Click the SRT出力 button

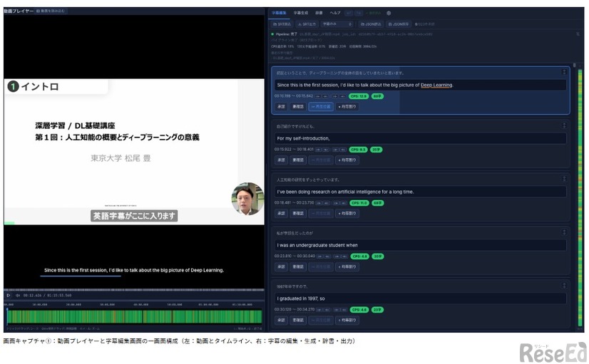[307, 24]
